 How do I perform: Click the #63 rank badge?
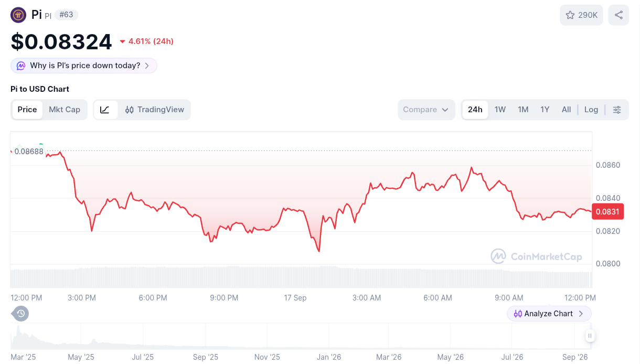click(66, 15)
